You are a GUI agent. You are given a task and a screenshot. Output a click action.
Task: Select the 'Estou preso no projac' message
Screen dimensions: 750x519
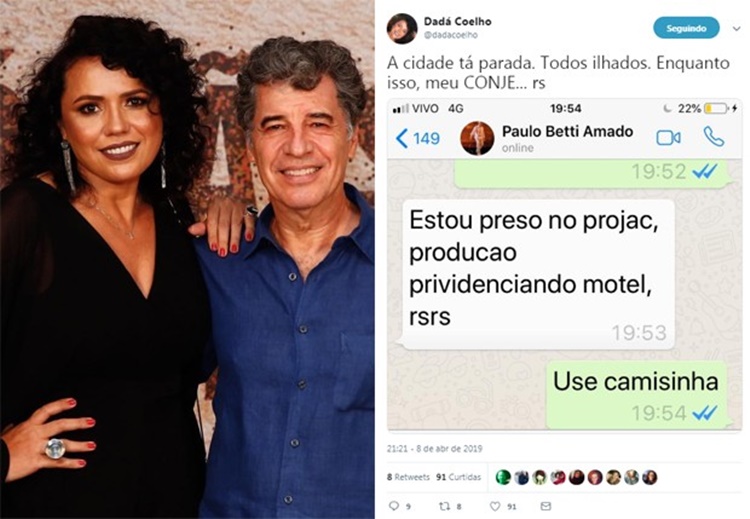click(x=538, y=274)
